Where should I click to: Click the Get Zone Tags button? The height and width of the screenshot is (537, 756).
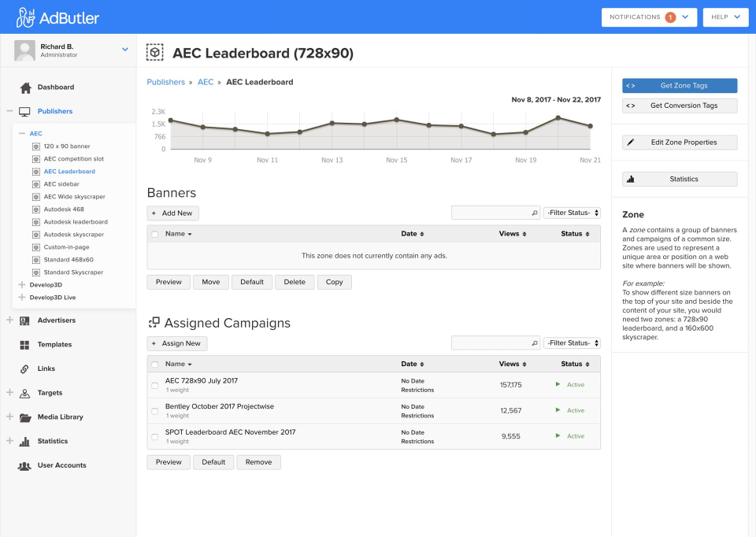[680, 86]
